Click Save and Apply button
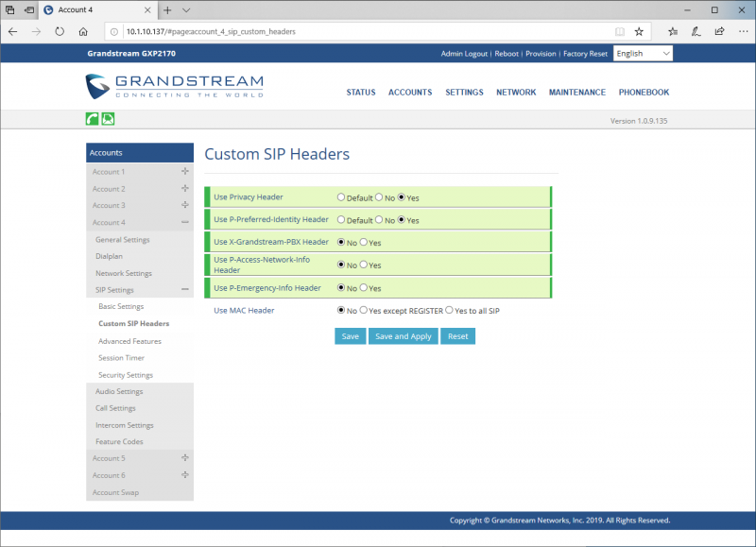 coord(404,336)
